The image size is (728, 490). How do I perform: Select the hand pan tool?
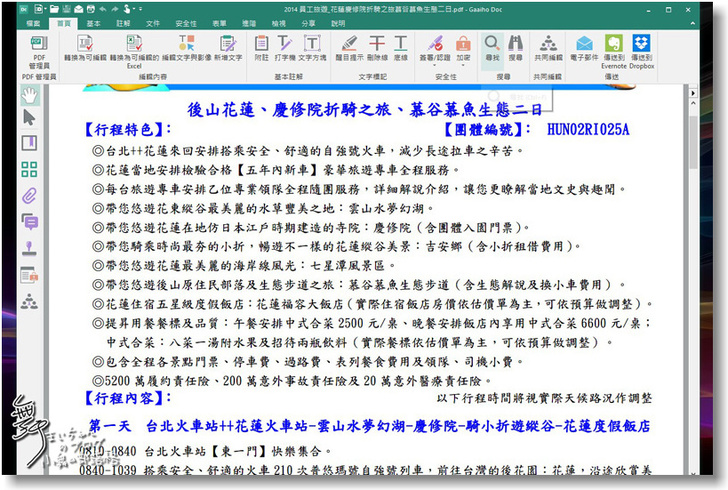pos(30,96)
